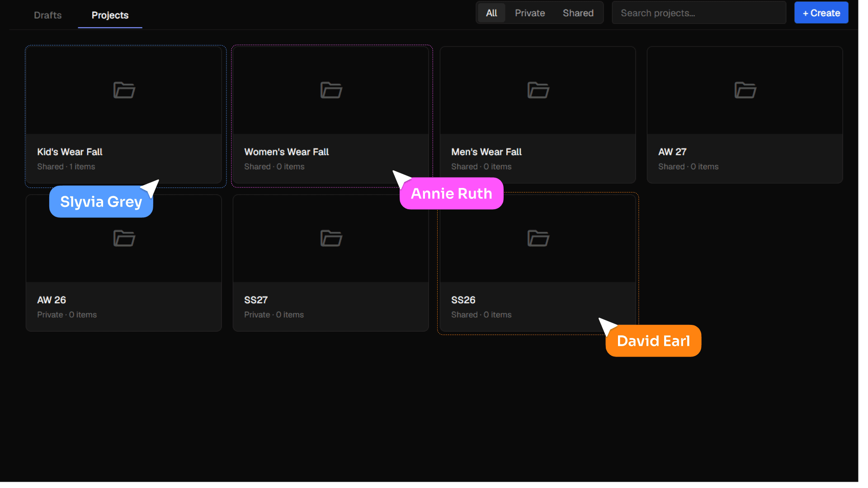The height and width of the screenshot is (488, 868).
Task: Click the + Create button
Action: pos(821,13)
